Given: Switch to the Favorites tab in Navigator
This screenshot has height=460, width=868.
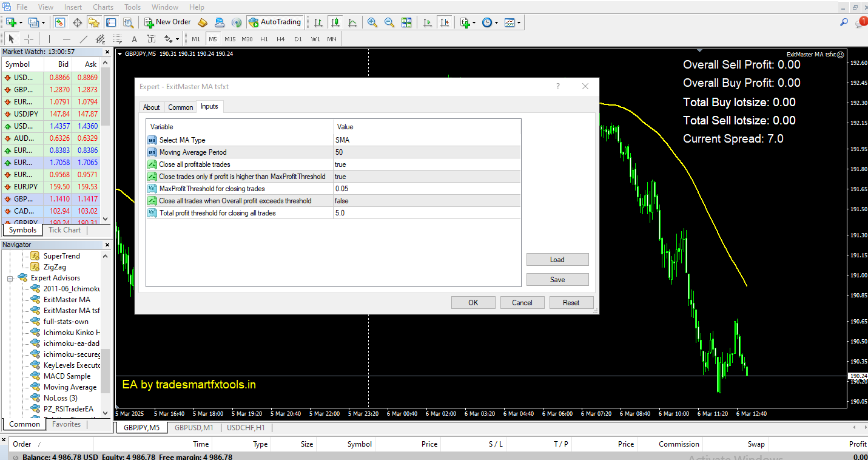Looking at the screenshot, I should pyautogui.click(x=66, y=424).
